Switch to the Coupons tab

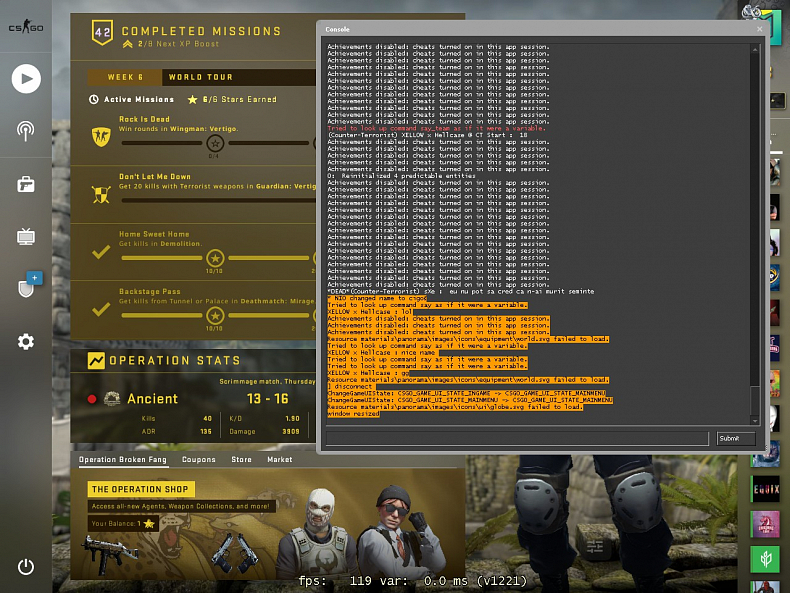(x=199, y=459)
